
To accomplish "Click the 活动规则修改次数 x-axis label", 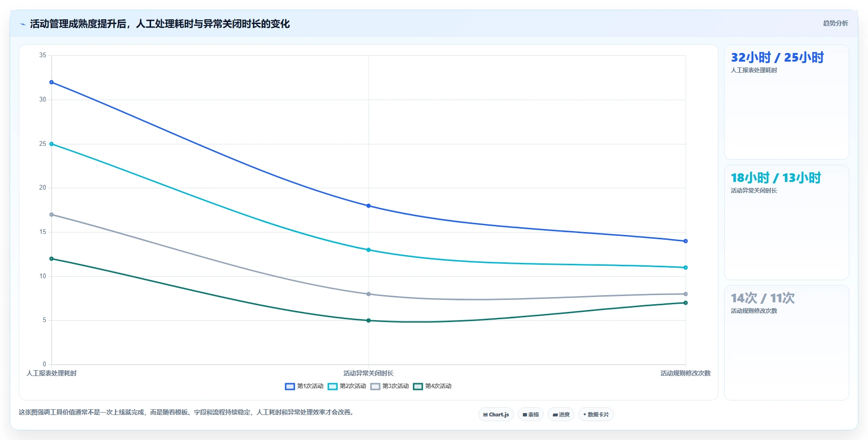I will (x=686, y=374).
